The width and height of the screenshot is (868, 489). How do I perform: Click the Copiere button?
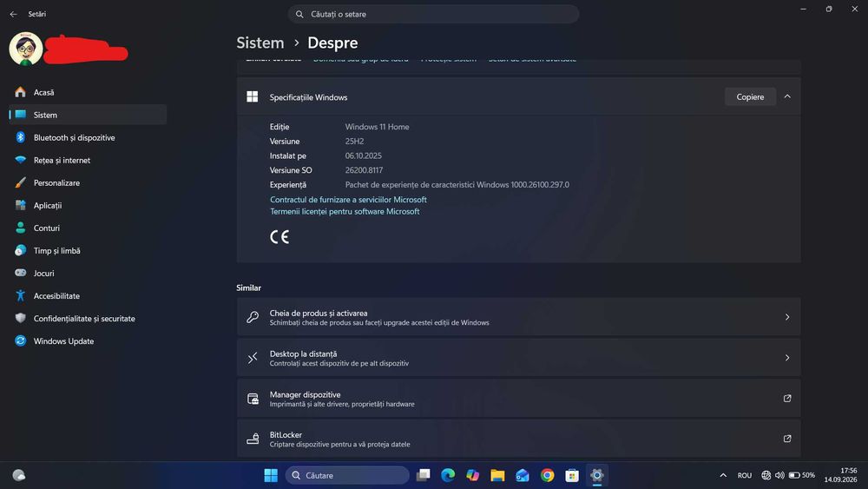click(750, 97)
